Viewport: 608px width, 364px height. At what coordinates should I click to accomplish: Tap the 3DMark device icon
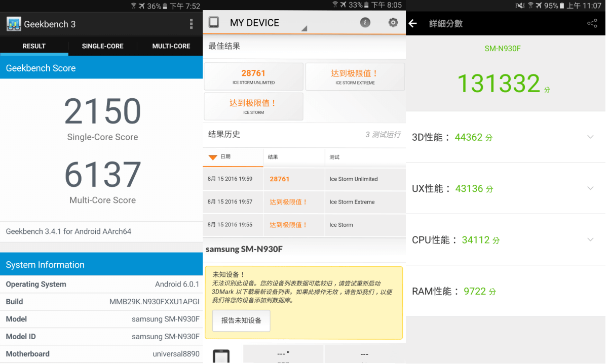[214, 23]
